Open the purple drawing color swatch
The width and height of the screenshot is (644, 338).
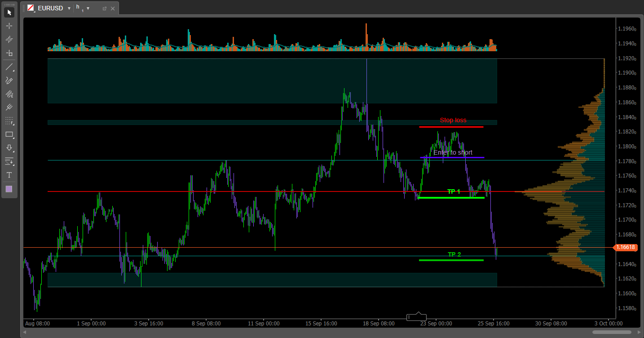pyautogui.click(x=9, y=189)
